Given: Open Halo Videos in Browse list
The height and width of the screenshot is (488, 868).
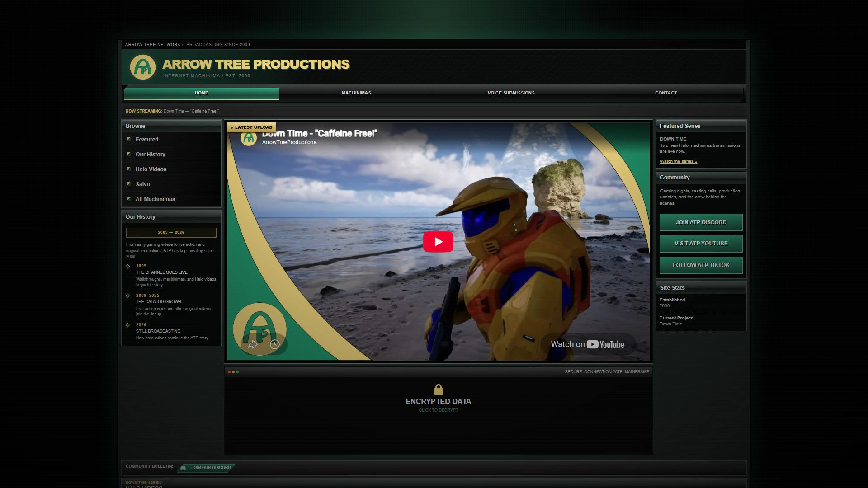Looking at the screenshot, I should point(171,169).
